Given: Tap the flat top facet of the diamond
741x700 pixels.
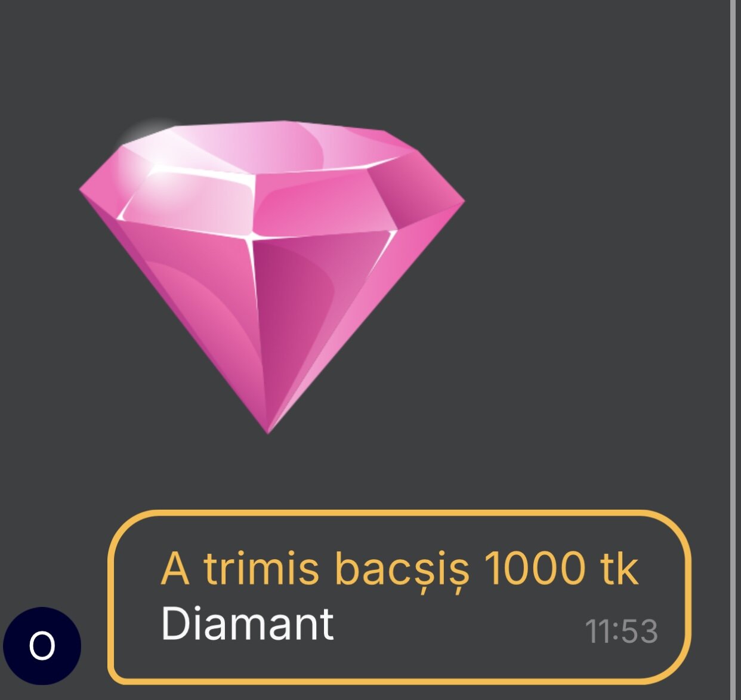Looking at the screenshot, I should pyautogui.click(x=286, y=148).
